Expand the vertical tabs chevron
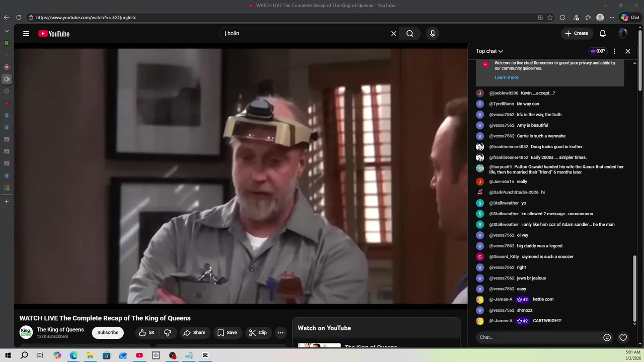 (7, 31)
